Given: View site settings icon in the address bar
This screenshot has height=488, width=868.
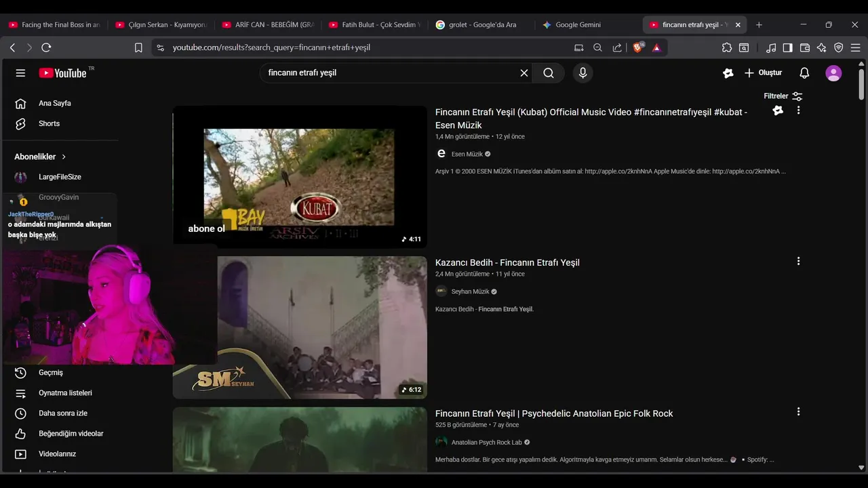Looking at the screenshot, I should (160, 47).
